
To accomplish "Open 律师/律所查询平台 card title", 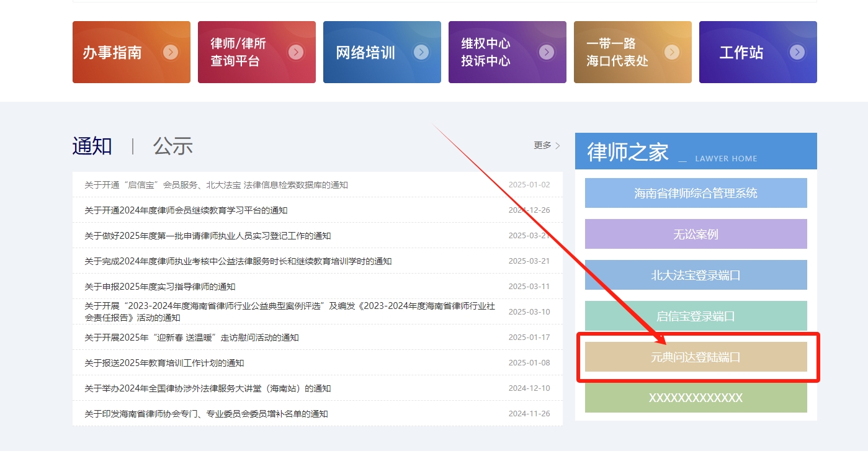I will [x=238, y=52].
